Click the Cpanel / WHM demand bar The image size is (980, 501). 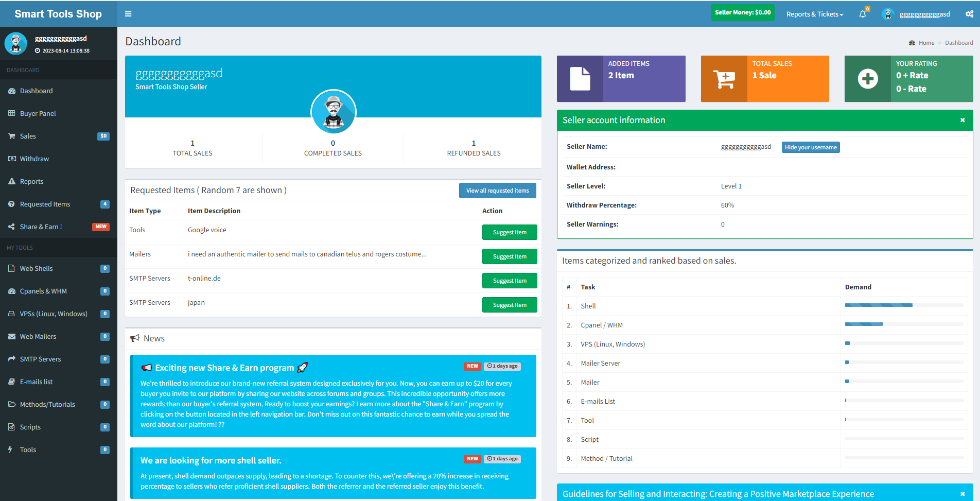click(904, 324)
